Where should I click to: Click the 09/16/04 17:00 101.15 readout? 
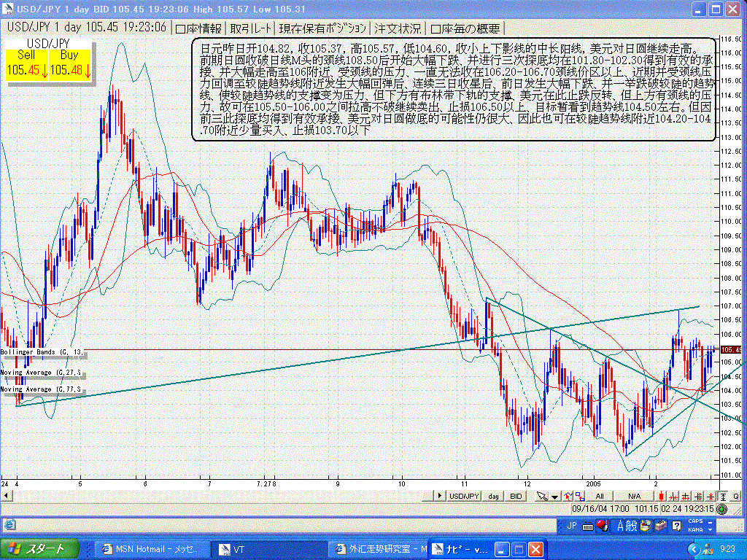(x=615, y=508)
